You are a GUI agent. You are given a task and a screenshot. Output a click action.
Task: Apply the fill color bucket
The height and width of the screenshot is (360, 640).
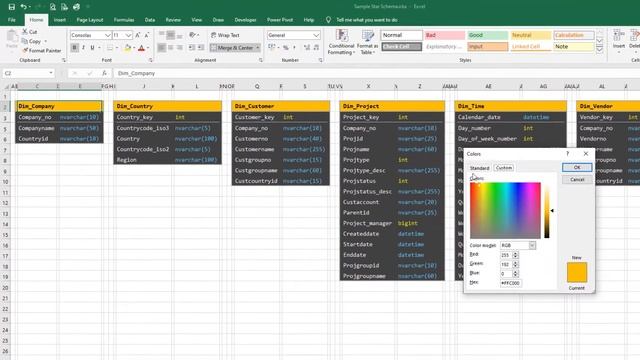(x=127, y=48)
